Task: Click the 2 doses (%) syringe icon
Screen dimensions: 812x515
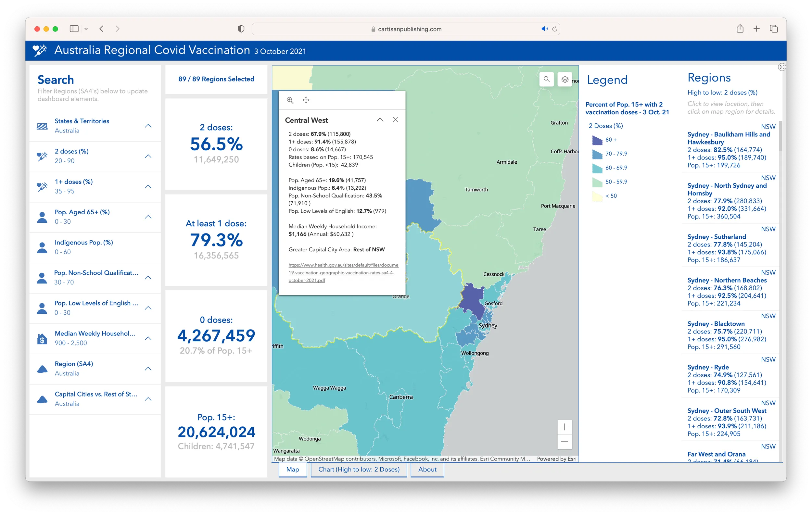Action: click(x=42, y=156)
